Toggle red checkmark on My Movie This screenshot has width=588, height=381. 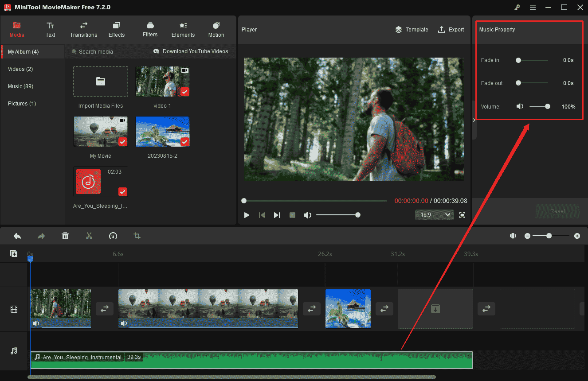[x=123, y=142]
